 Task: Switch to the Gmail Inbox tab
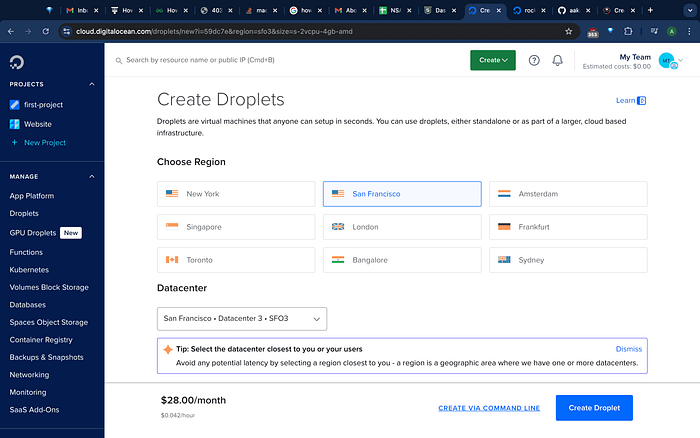(x=82, y=10)
